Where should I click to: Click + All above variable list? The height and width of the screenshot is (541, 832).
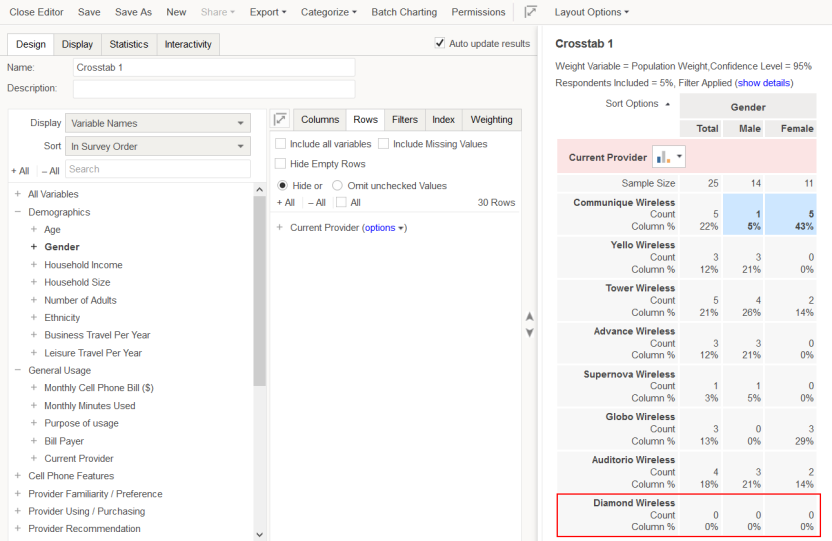click(20, 171)
